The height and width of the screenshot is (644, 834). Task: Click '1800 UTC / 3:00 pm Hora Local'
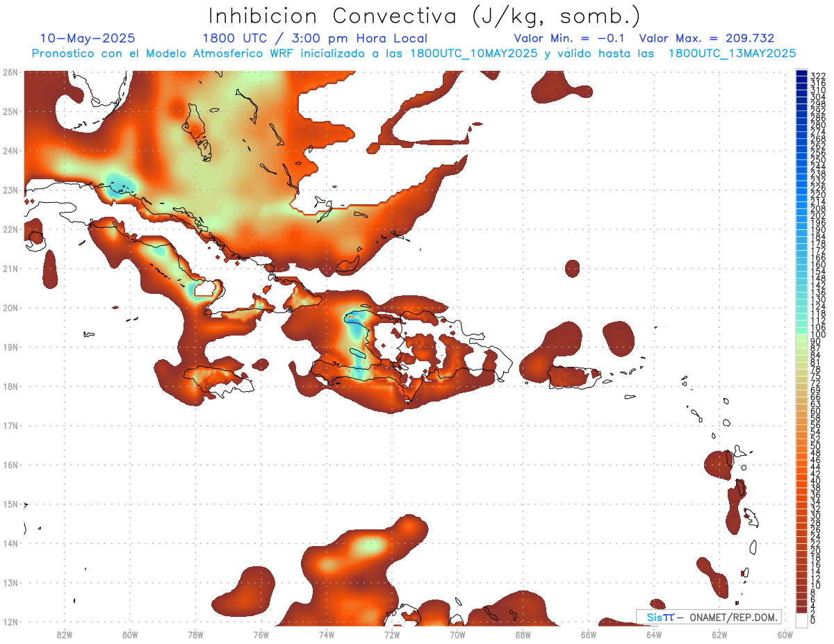point(315,38)
